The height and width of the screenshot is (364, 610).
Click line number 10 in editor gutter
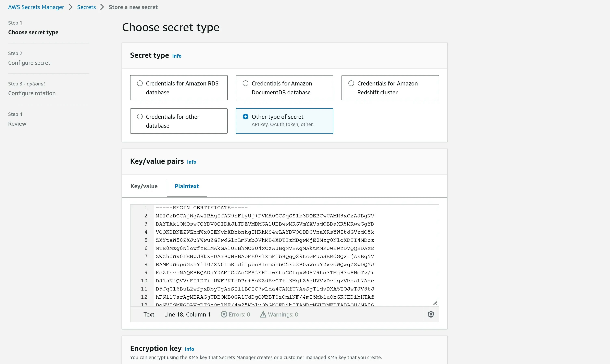tap(144, 281)
